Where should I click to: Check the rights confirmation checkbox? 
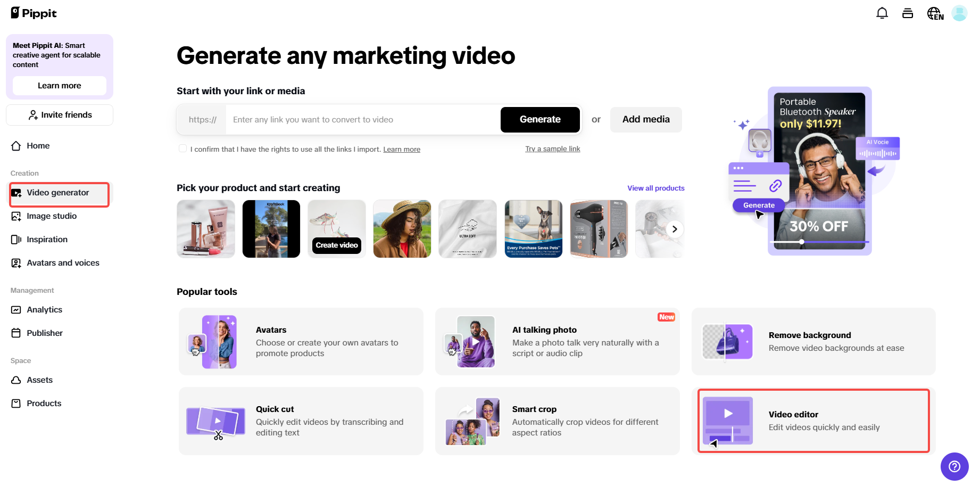click(182, 149)
